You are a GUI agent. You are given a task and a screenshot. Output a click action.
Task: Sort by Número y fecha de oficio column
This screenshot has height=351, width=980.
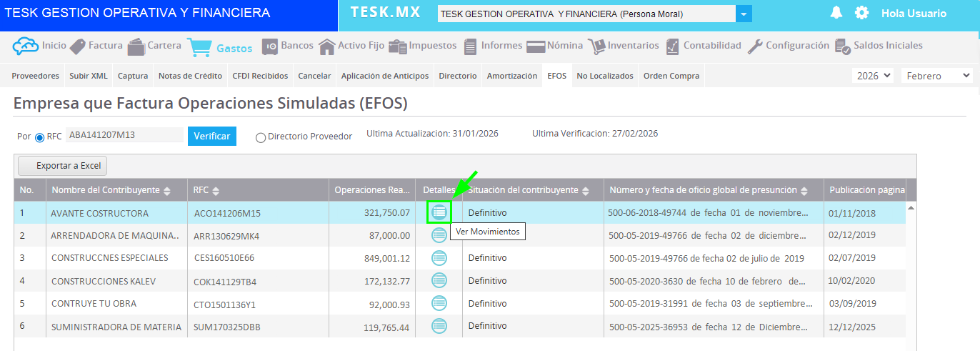point(804,191)
